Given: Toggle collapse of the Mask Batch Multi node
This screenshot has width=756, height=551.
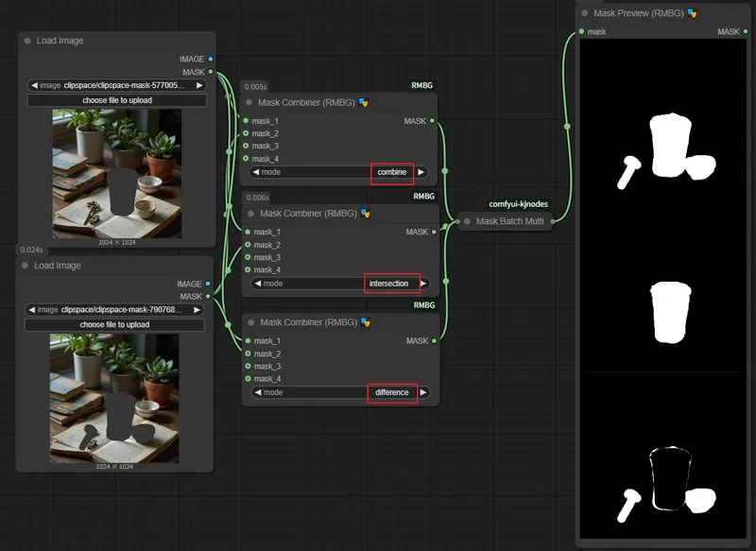Looking at the screenshot, I should coord(466,221).
